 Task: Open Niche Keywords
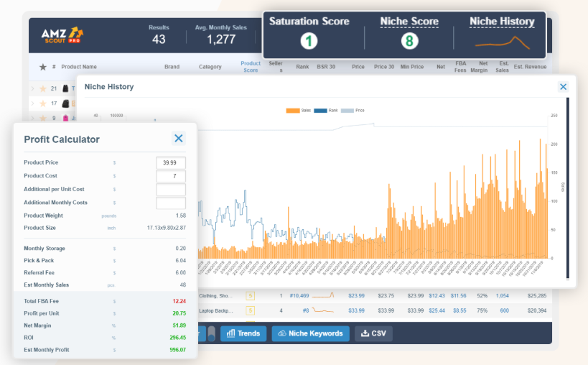(310, 333)
